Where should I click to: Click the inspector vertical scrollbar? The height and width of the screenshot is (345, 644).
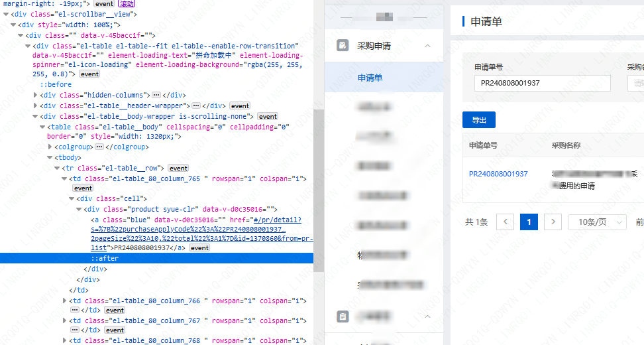tap(319, 190)
